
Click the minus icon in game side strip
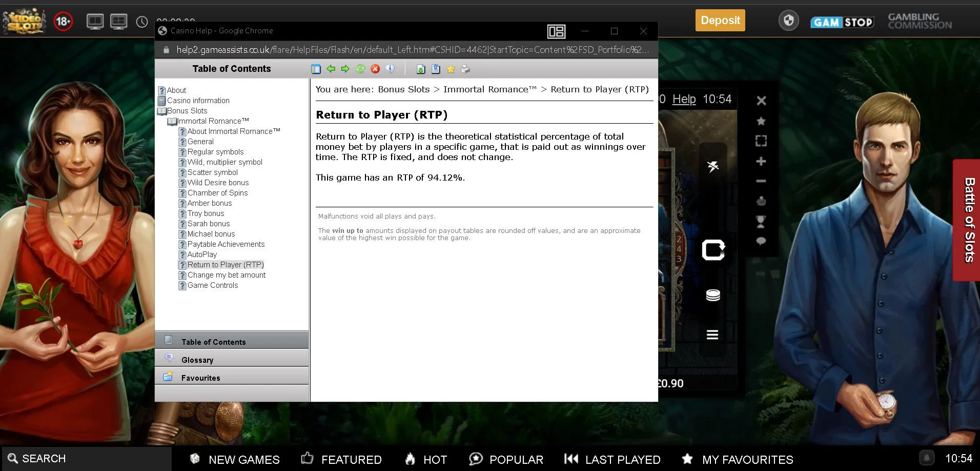pyautogui.click(x=761, y=181)
